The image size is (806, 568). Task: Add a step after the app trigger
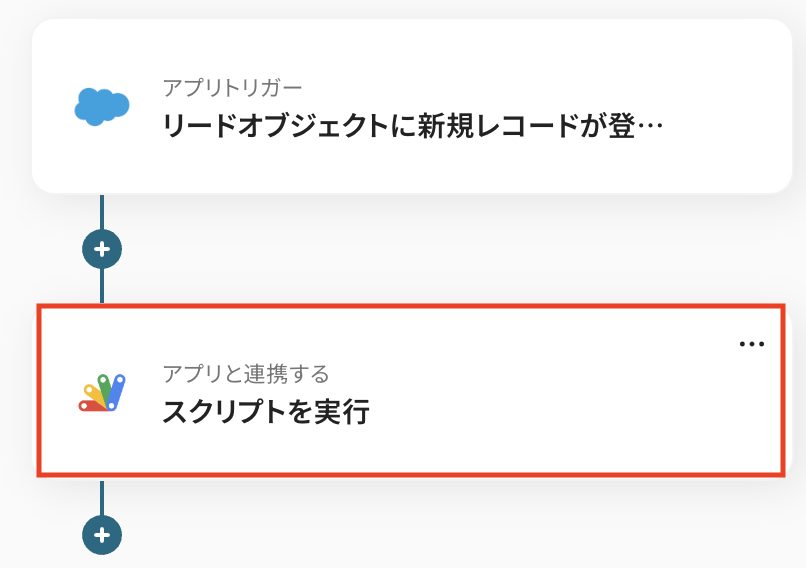(102, 248)
